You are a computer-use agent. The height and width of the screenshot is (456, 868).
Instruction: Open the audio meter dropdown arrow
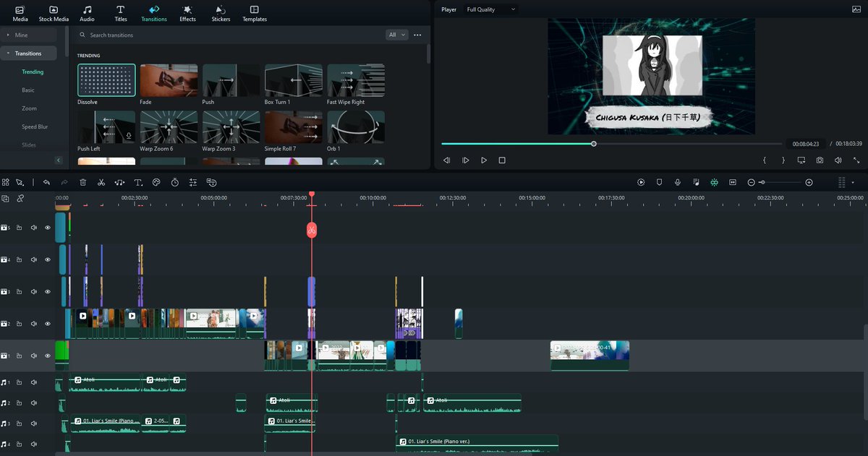pyautogui.click(x=853, y=182)
